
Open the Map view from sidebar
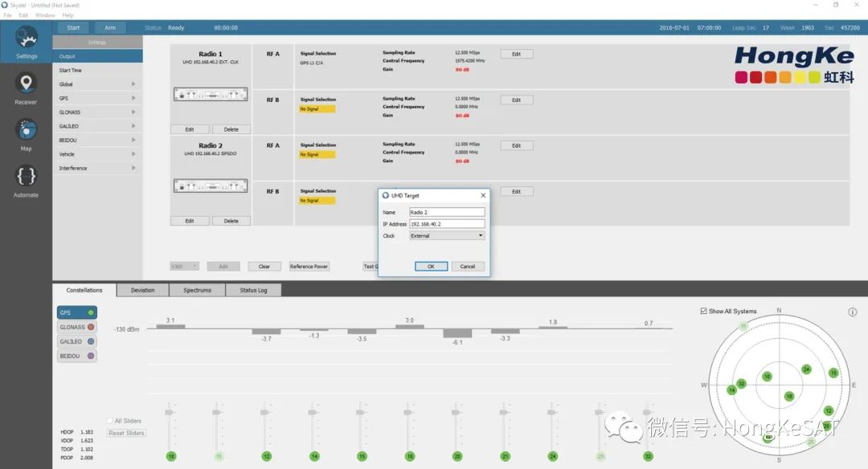tap(26, 135)
